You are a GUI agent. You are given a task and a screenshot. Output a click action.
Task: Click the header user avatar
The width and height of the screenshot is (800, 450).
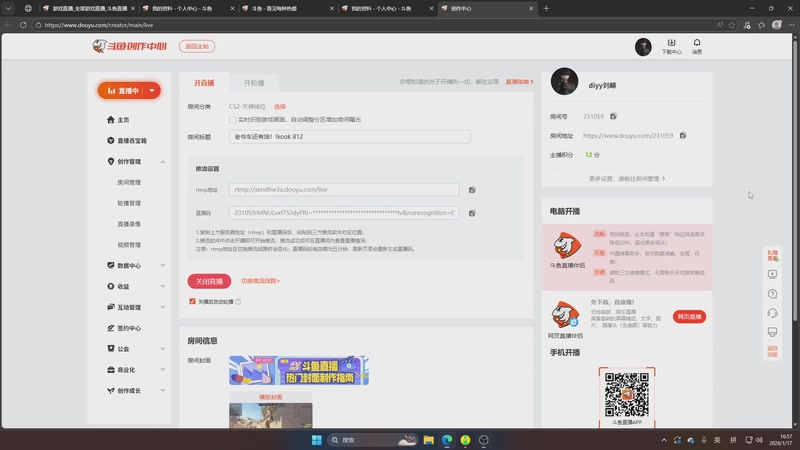tap(643, 47)
